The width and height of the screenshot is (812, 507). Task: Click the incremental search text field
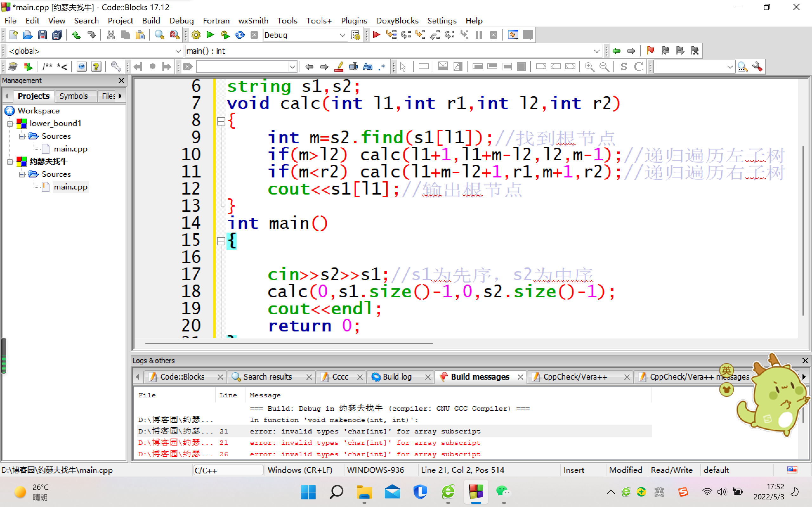coord(242,67)
